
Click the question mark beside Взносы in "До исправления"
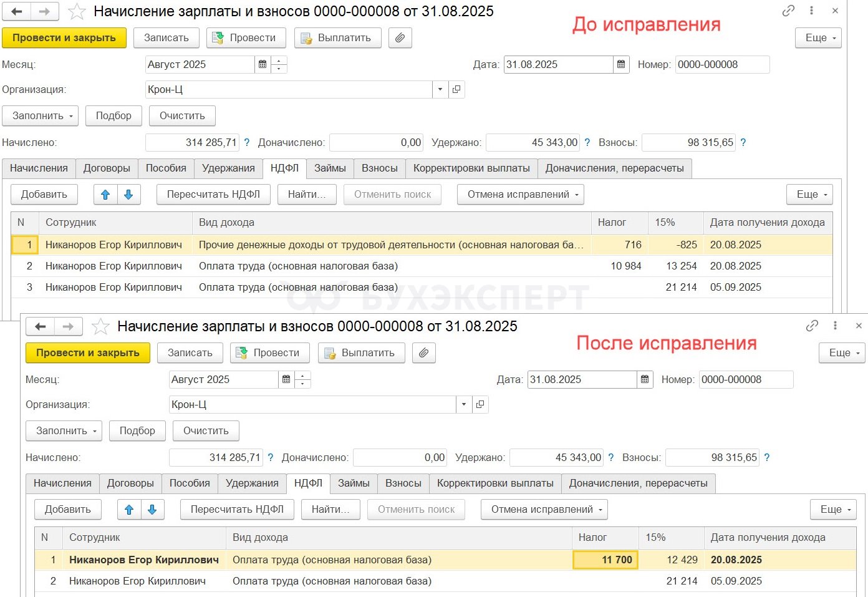(x=743, y=143)
